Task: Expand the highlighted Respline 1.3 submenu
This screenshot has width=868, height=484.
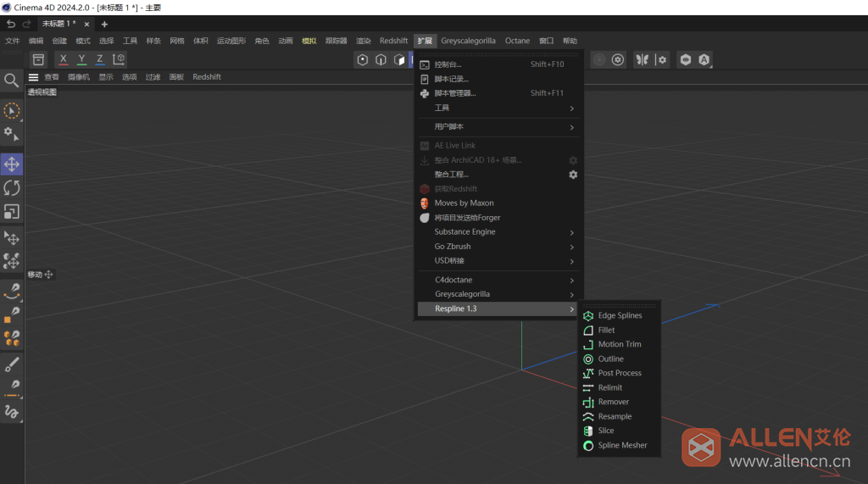Action: coord(498,309)
